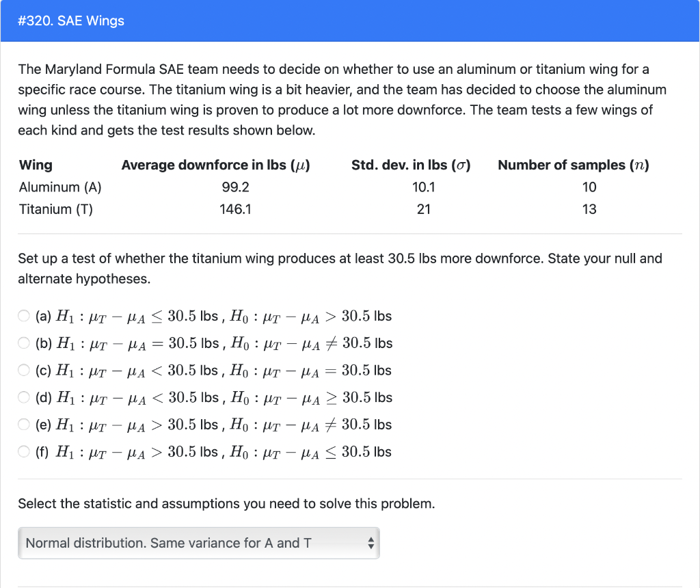The height and width of the screenshot is (588, 700).
Task: Mark radio option (f) as answer
Action: pos(24,452)
